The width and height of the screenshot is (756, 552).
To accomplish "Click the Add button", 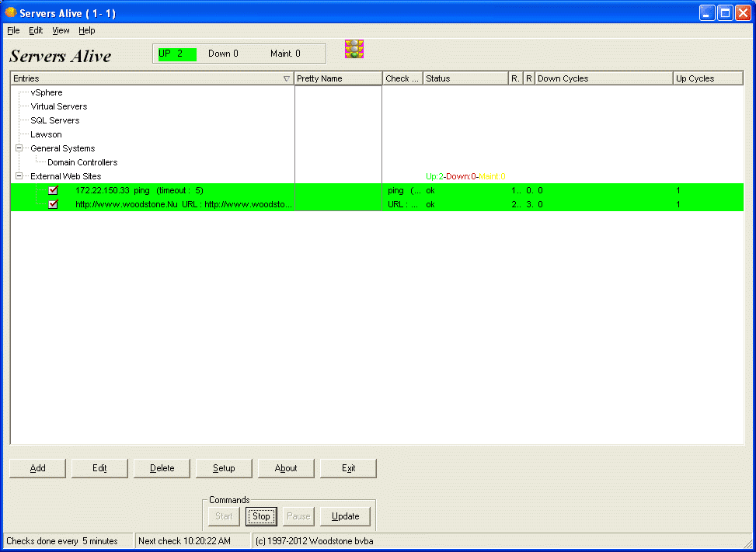I will point(37,468).
